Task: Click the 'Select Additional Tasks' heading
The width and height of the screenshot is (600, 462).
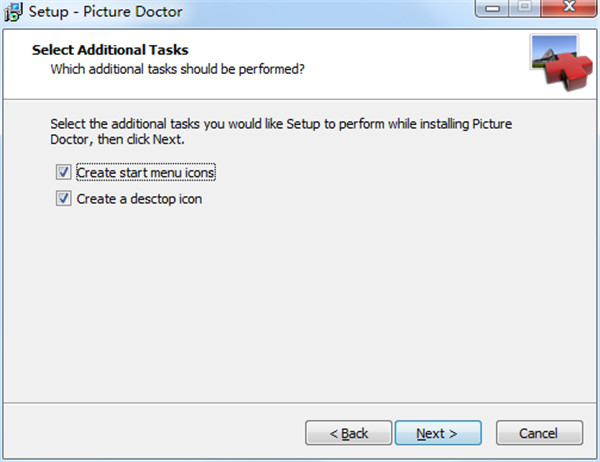Action: point(110,50)
